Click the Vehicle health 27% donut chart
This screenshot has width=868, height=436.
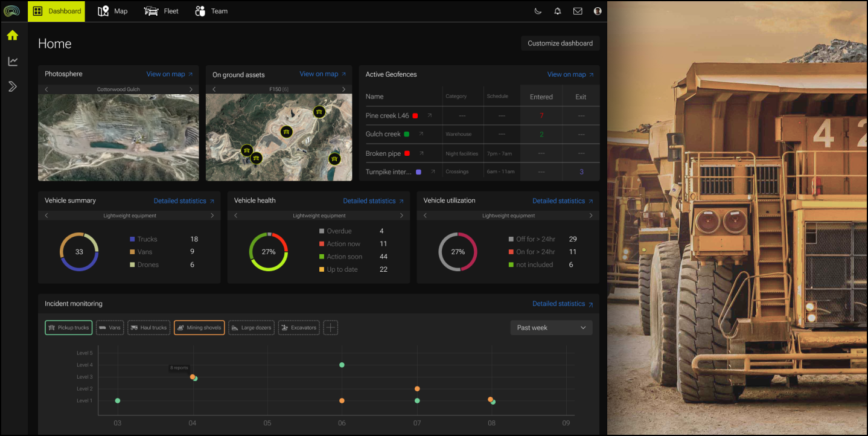(x=269, y=252)
